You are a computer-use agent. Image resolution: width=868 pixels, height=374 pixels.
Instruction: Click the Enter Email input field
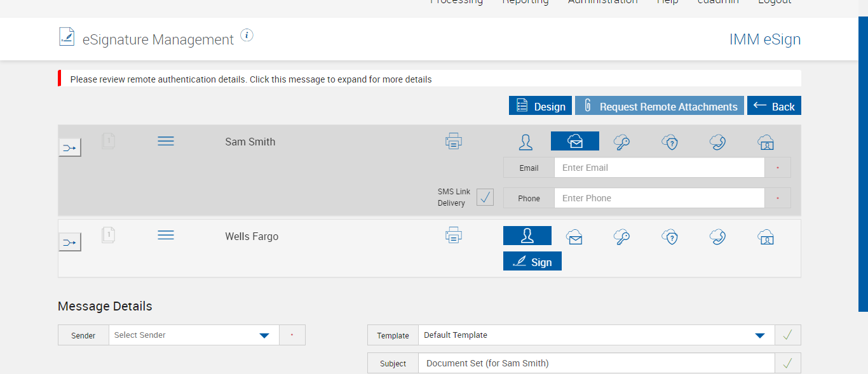point(659,168)
